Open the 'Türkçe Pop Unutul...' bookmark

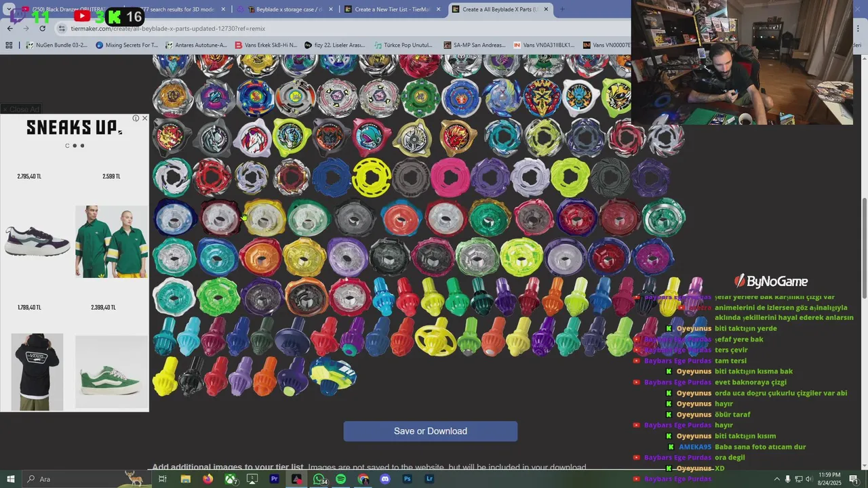coord(403,45)
